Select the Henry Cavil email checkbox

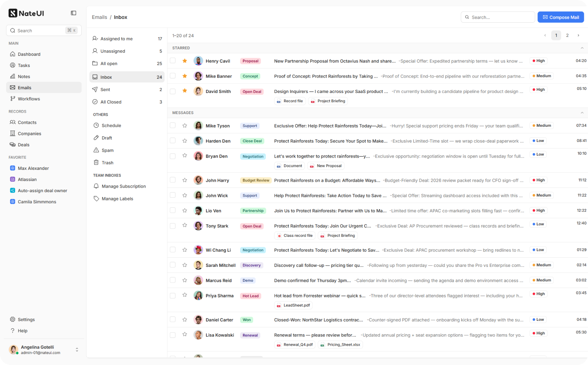click(173, 61)
